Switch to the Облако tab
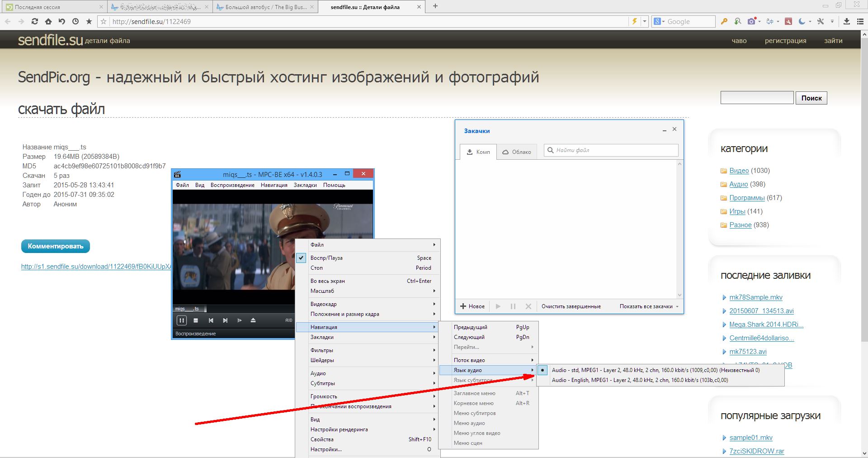 [x=517, y=152]
